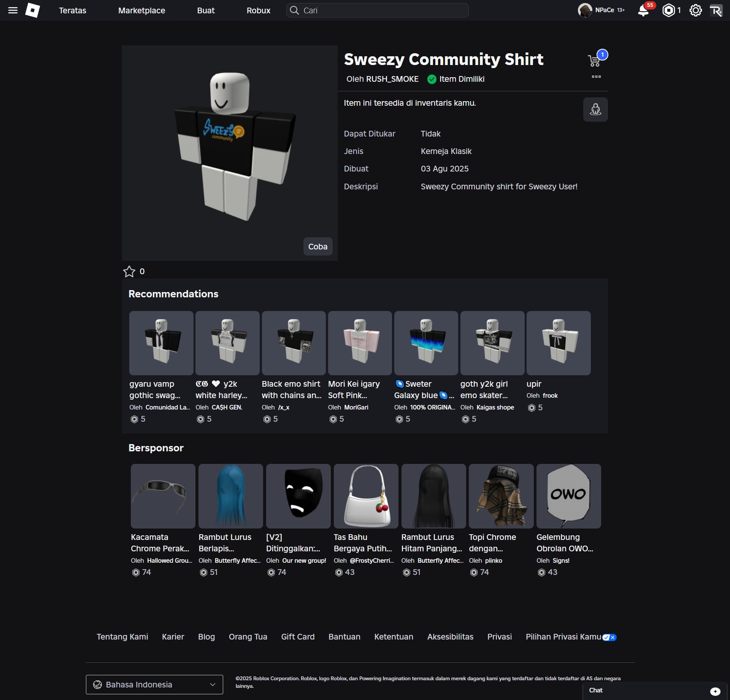The width and height of the screenshot is (730, 700).
Task: Open the Ketentuan footer link
Action: pos(394,637)
